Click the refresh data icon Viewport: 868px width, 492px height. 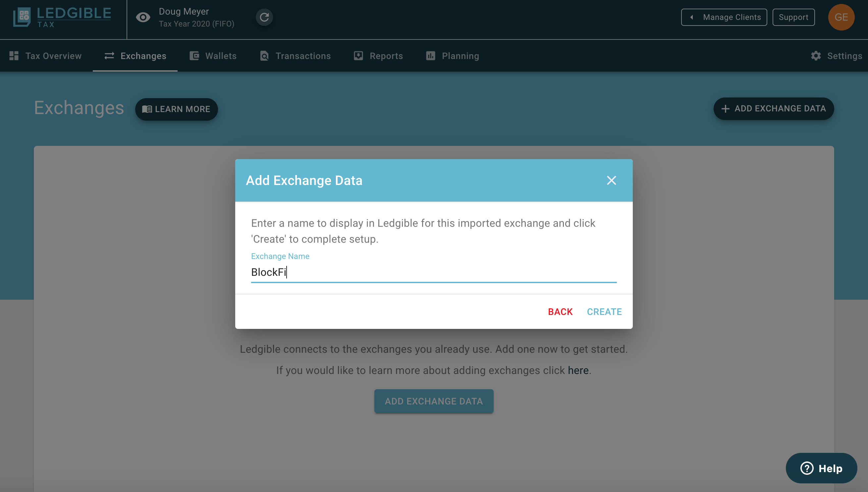(x=264, y=17)
